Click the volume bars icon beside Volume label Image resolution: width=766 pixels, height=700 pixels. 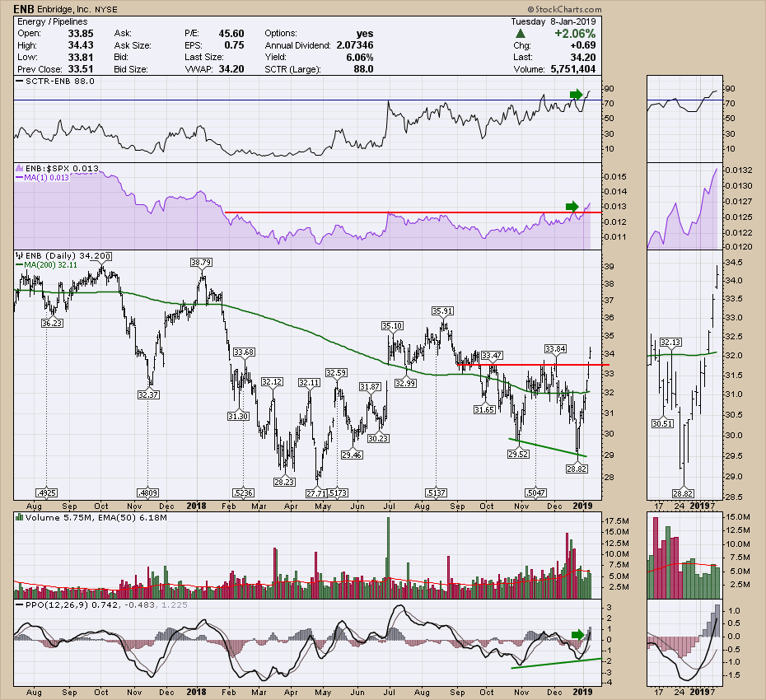(19, 517)
